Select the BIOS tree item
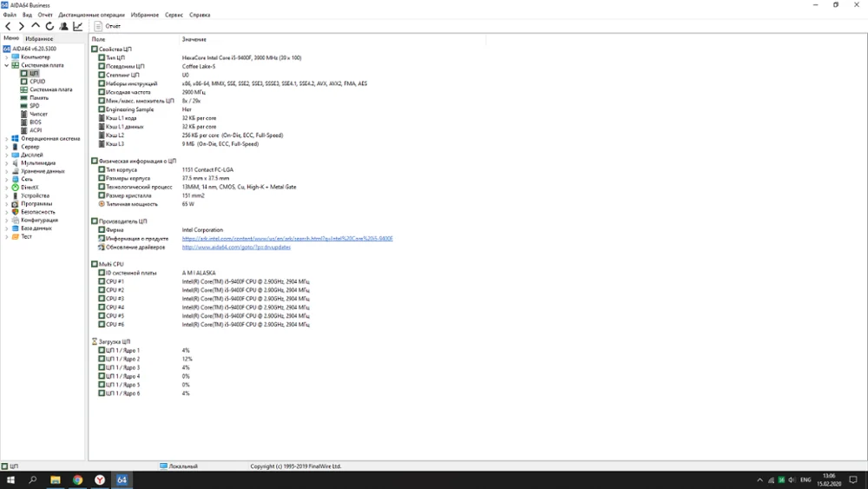This screenshot has width=868, height=489. (36, 122)
